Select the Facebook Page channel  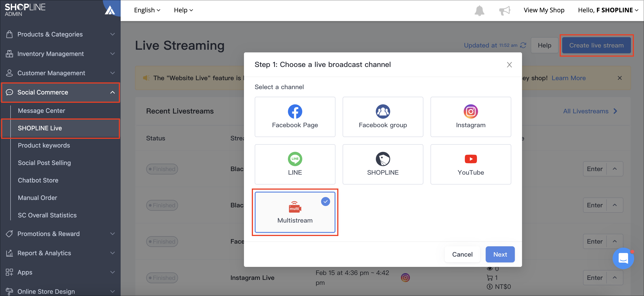[295, 117]
